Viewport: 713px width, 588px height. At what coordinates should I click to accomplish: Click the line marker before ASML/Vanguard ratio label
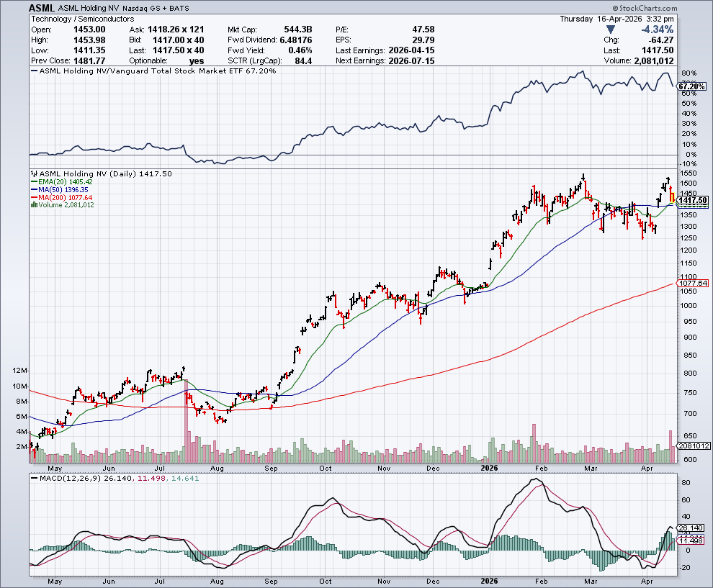tap(34, 71)
